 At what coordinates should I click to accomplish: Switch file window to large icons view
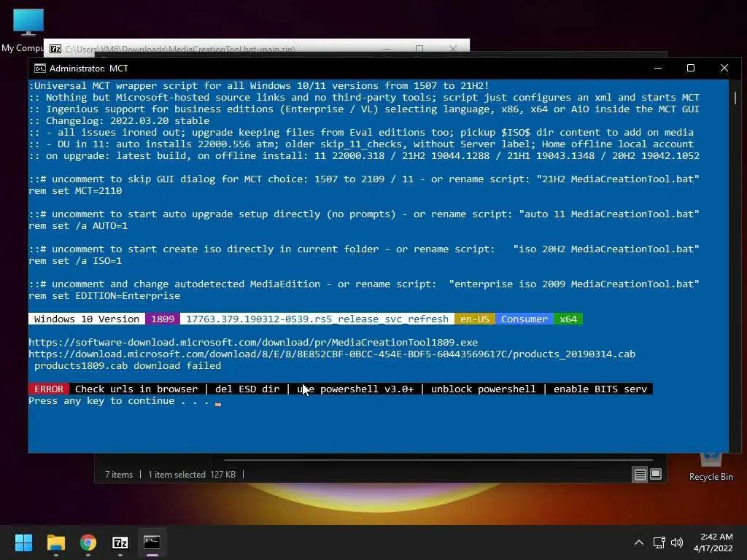point(656,474)
